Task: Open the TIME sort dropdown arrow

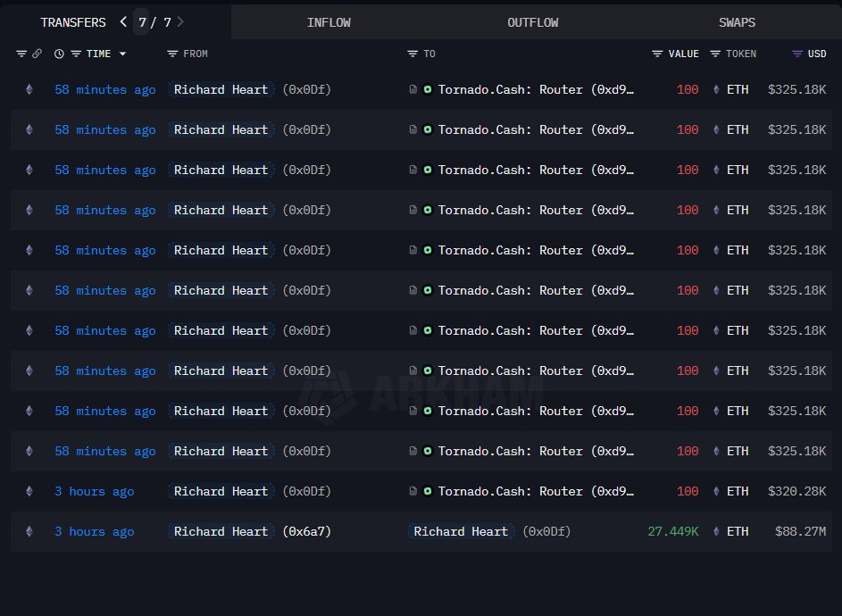Action: (x=122, y=54)
